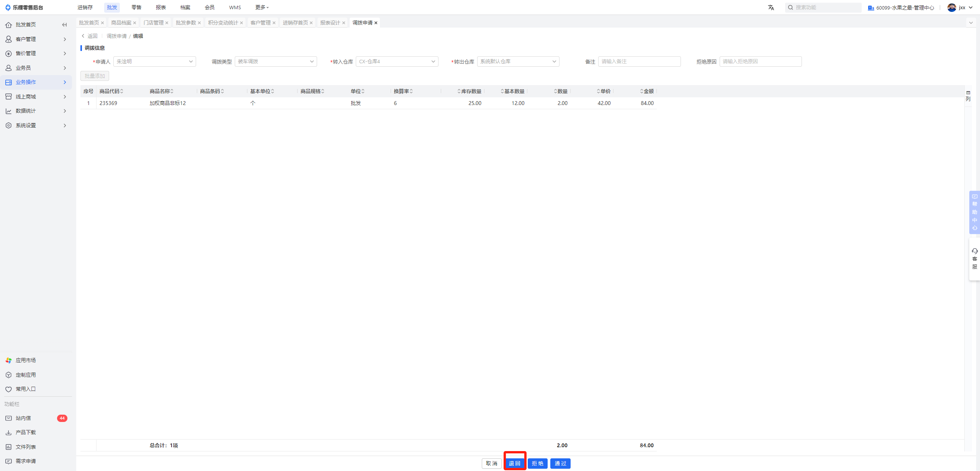
Task: Switch to the 商品档案 tab
Action: coord(121,23)
